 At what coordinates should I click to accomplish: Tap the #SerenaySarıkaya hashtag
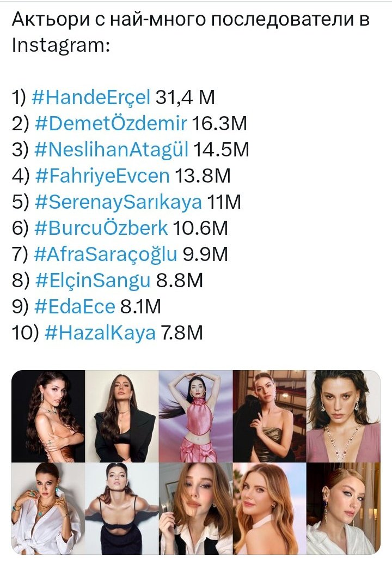118,203
